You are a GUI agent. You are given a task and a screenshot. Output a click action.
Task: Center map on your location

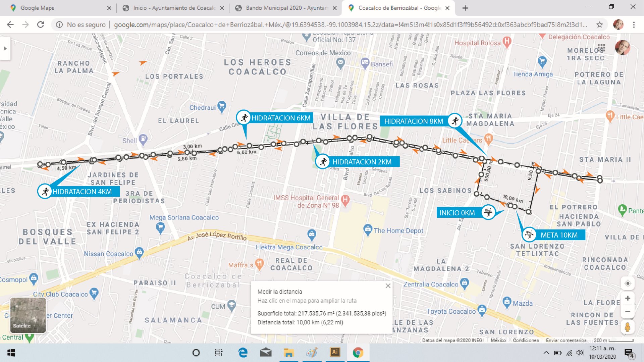[628, 283]
